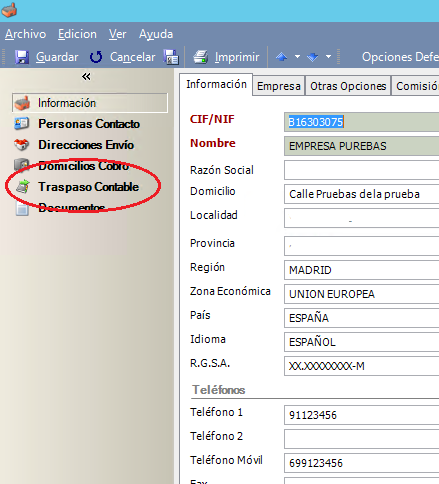Open Documentos section

point(72,208)
